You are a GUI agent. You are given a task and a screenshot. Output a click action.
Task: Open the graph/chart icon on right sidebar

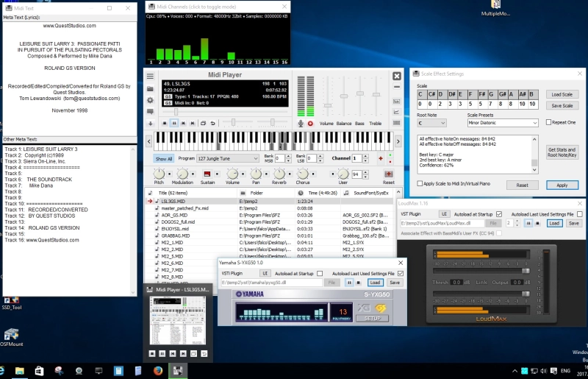(396, 112)
